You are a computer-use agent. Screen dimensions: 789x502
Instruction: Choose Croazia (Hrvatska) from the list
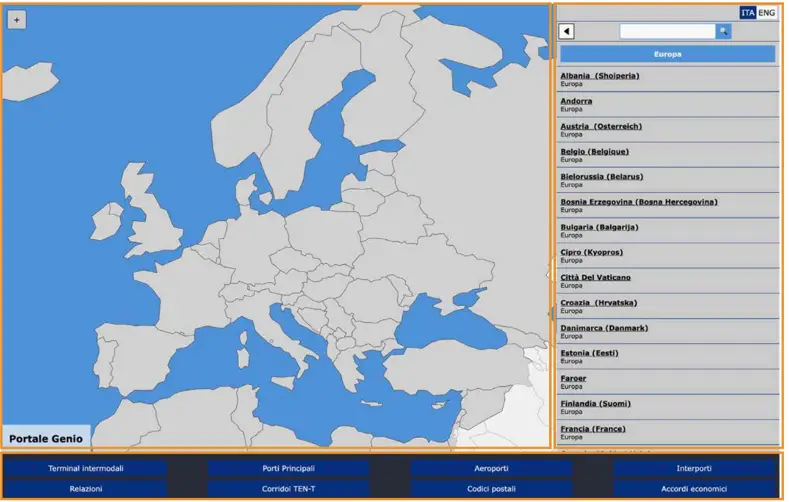[598, 303]
